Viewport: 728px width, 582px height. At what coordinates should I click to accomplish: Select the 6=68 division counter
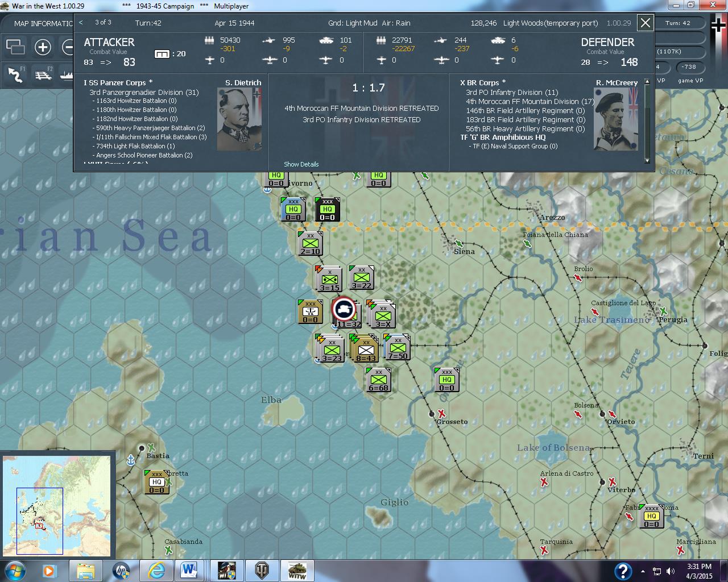(379, 380)
